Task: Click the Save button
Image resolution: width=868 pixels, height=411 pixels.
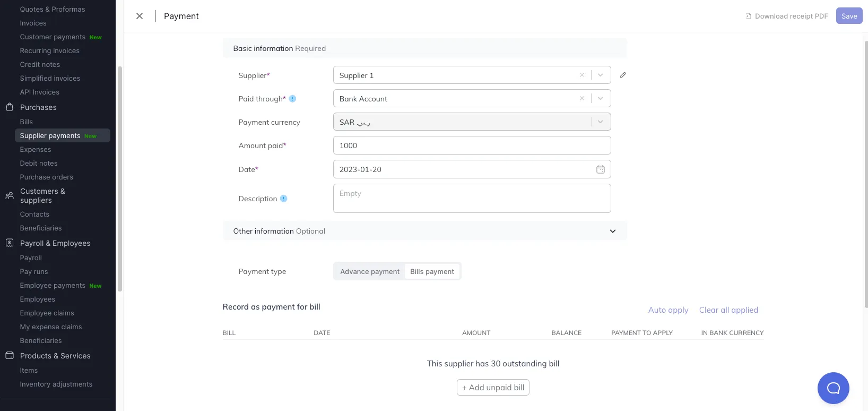Action: point(848,16)
